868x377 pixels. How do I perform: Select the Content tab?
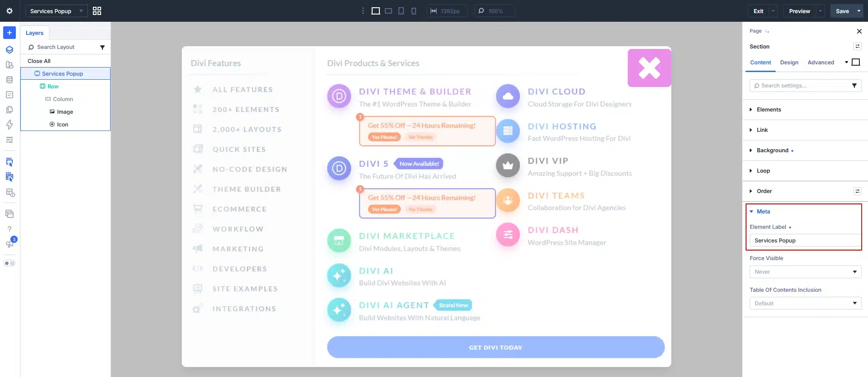click(761, 63)
